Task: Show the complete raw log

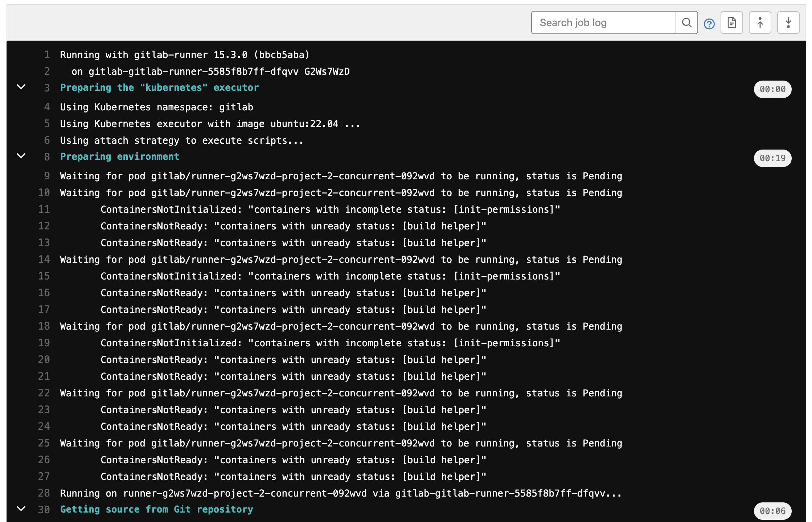Action: (731, 23)
